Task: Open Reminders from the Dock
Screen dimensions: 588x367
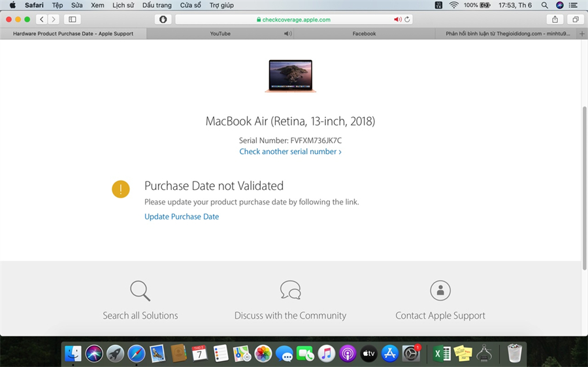Action: (221, 353)
